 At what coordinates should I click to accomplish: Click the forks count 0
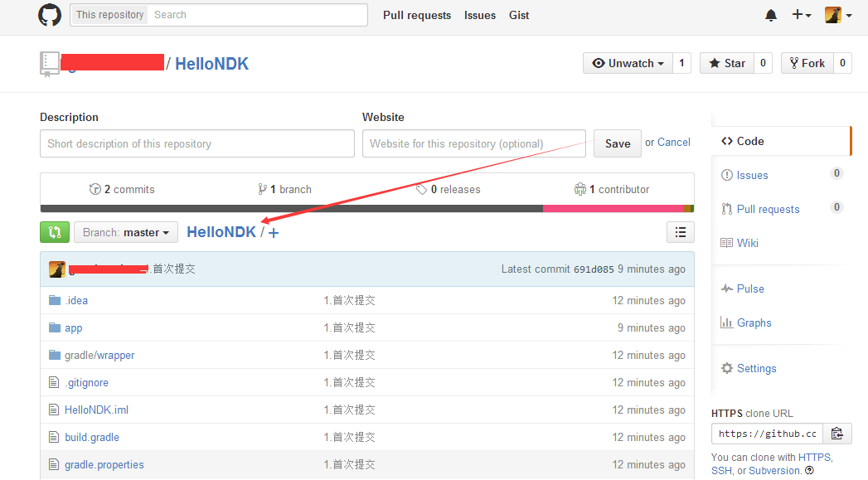842,63
